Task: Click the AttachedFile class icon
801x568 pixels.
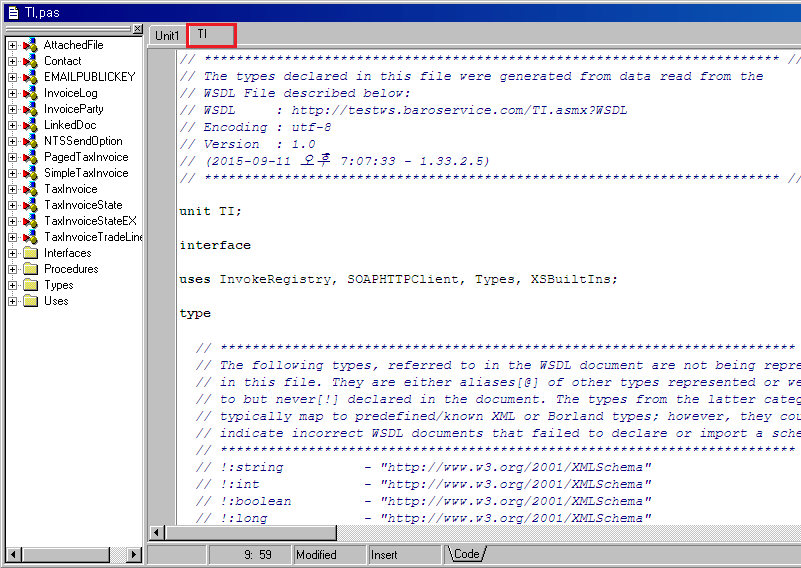Action: point(31,45)
